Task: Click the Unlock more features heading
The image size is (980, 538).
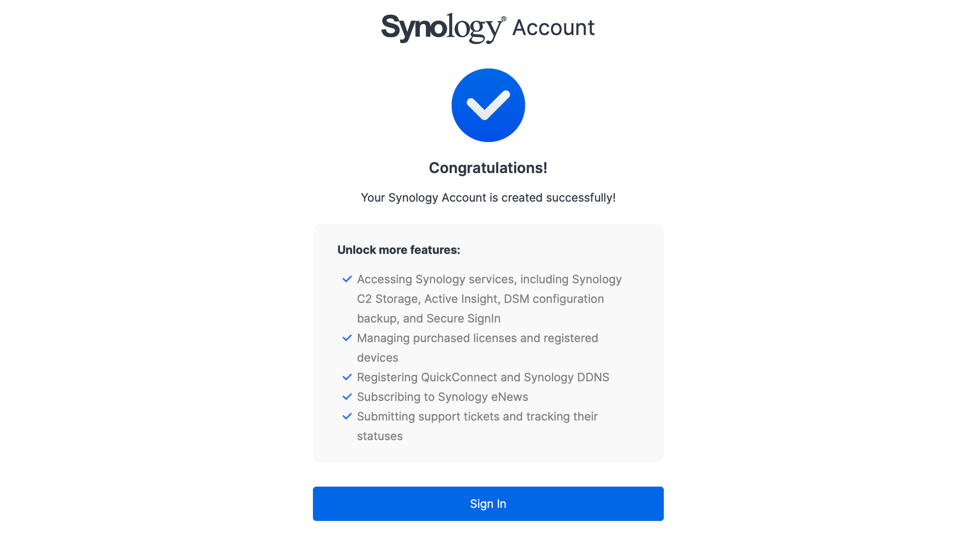Action: click(399, 250)
